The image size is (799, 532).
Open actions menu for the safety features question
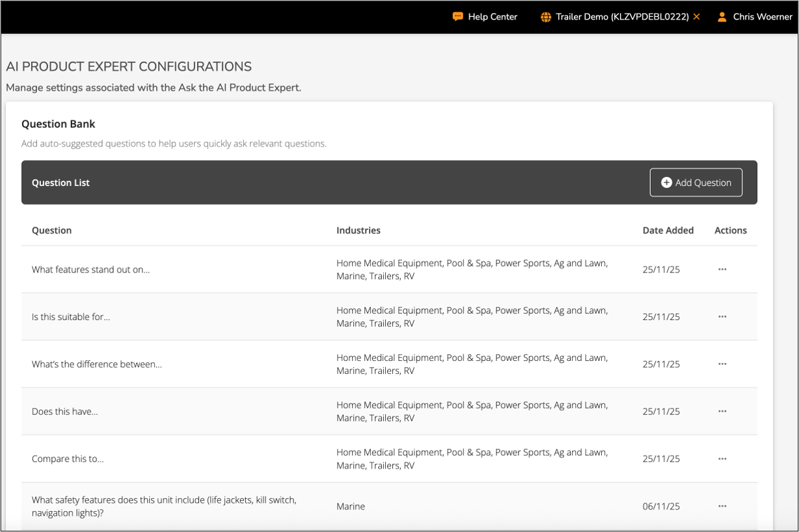(722, 506)
